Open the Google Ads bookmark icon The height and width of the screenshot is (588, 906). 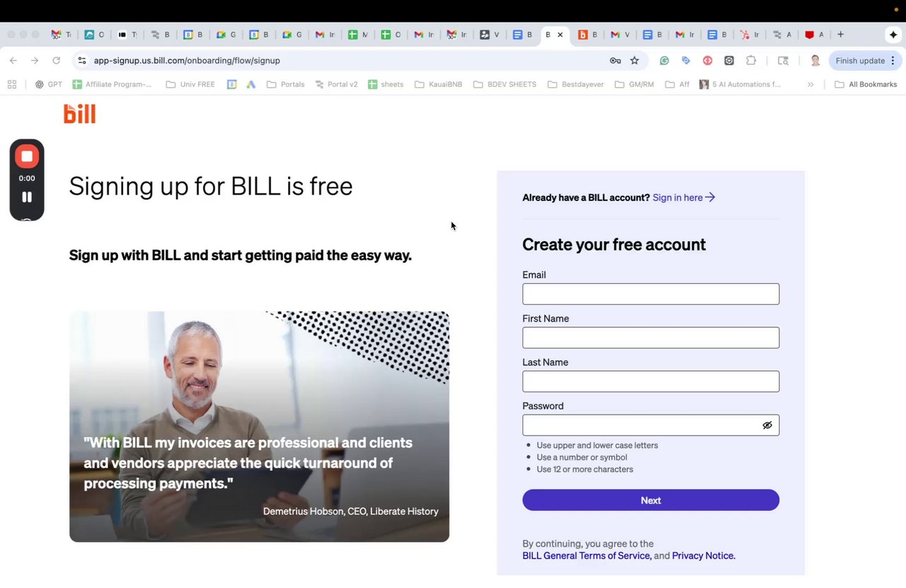pos(251,84)
